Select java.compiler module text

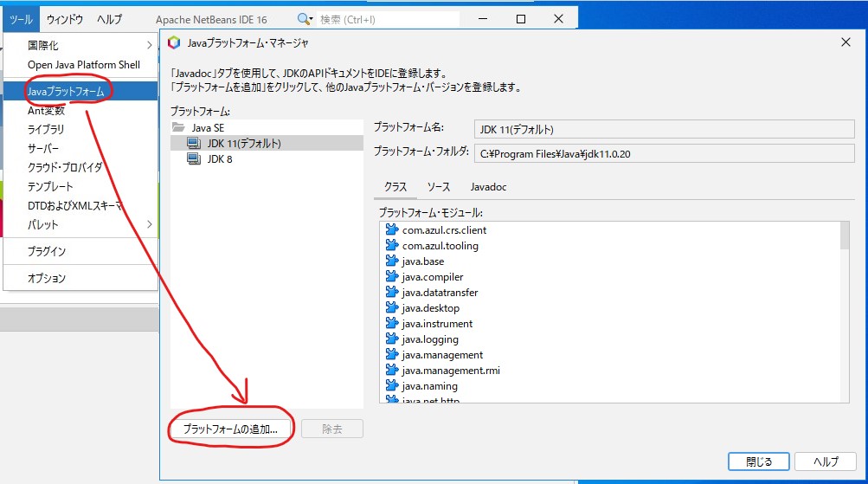coord(433,277)
